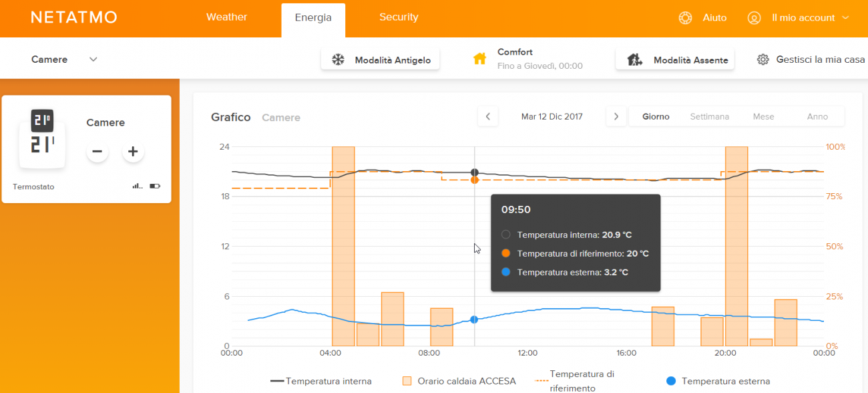
Task: Click the Aiuto lifebuoy help icon
Action: pos(685,18)
